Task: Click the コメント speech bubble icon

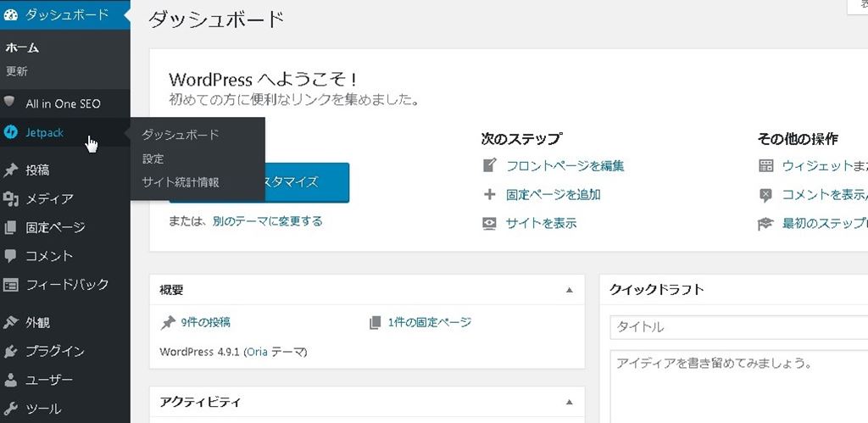Action: click(11, 255)
